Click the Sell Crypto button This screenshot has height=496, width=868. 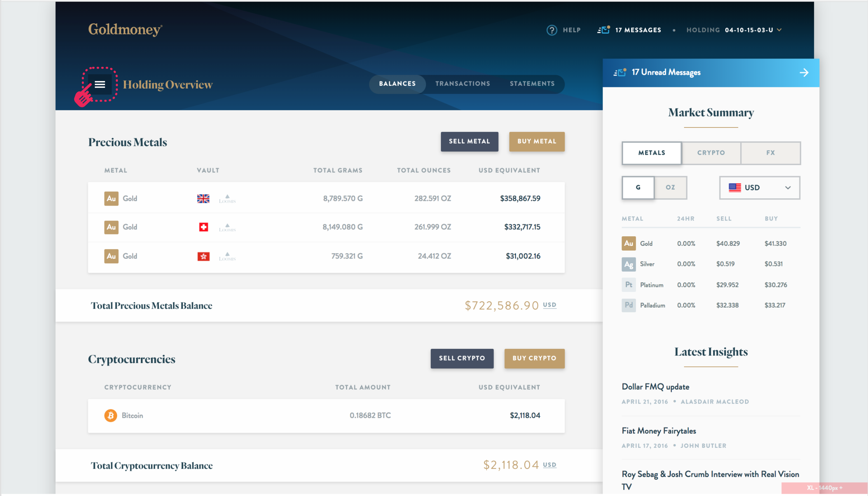tap(462, 358)
